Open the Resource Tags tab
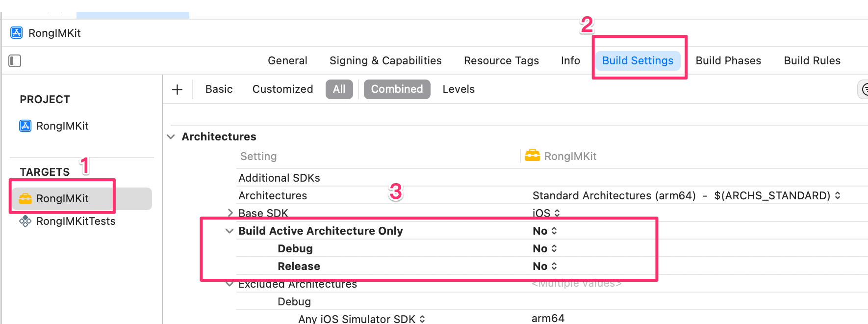 [x=501, y=61]
